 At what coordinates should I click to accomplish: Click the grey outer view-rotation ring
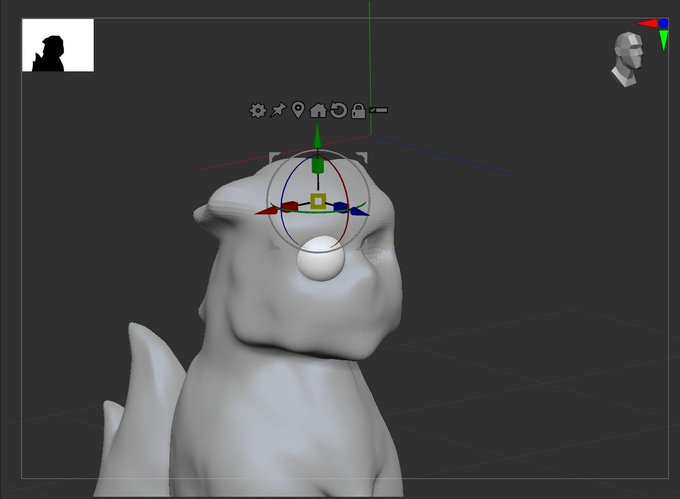point(318,201)
